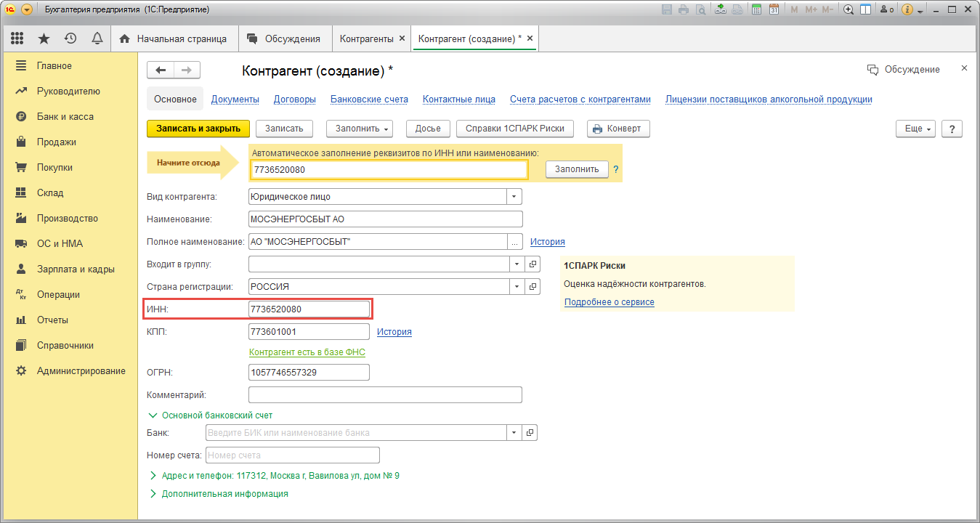980x523 pixels.
Task: Go to Начальная страница tab
Action: [173, 38]
